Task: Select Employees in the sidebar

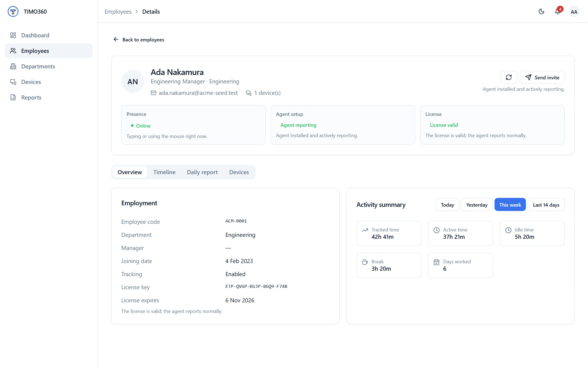Action: point(49,51)
